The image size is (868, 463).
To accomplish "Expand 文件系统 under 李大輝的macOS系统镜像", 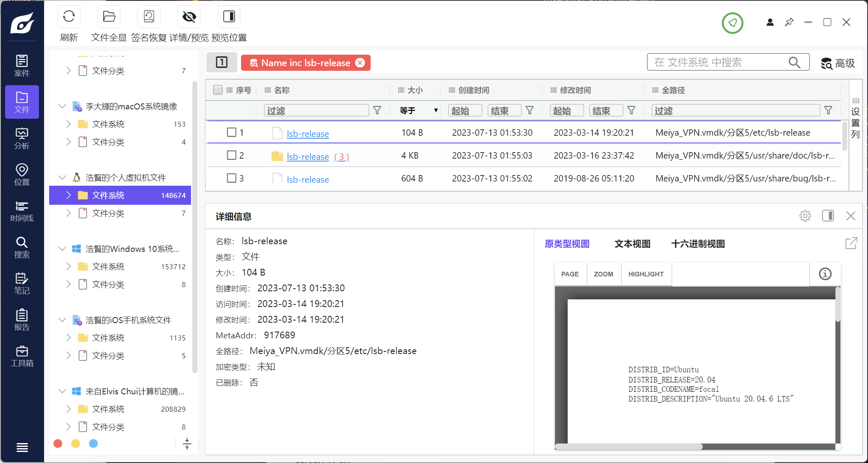I will [x=68, y=124].
